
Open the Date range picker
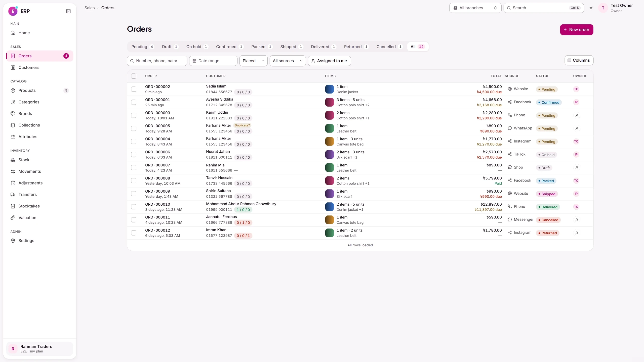pos(213,61)
